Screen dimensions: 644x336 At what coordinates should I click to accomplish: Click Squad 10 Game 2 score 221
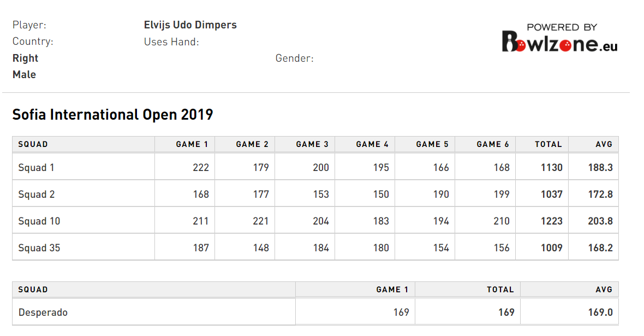(x=261, y=221)
